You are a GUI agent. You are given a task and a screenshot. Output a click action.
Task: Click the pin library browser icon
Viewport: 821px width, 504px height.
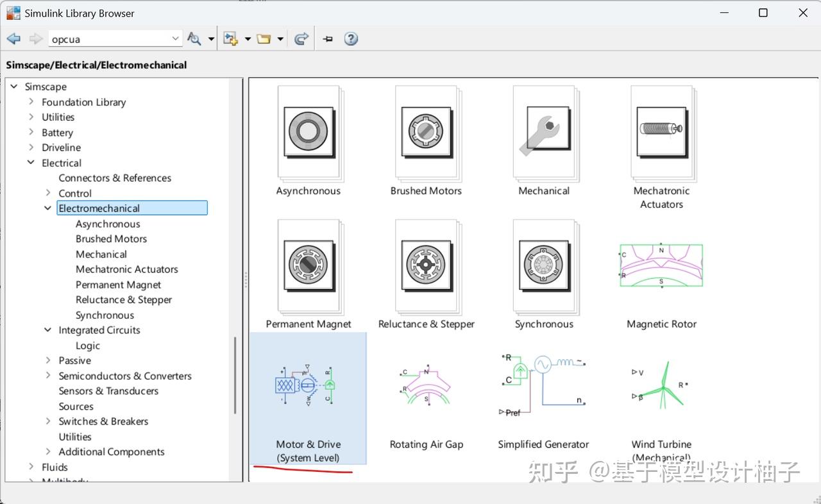click(x=328, y=39)
